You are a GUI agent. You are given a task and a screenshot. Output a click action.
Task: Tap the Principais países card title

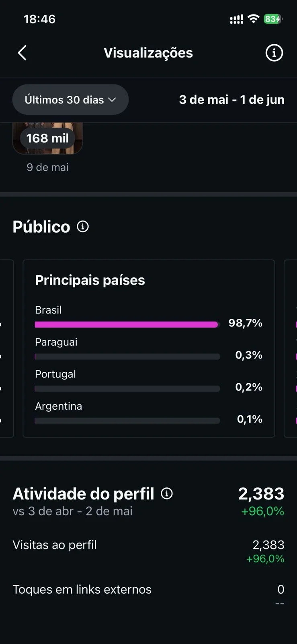(x=90, y=280)
